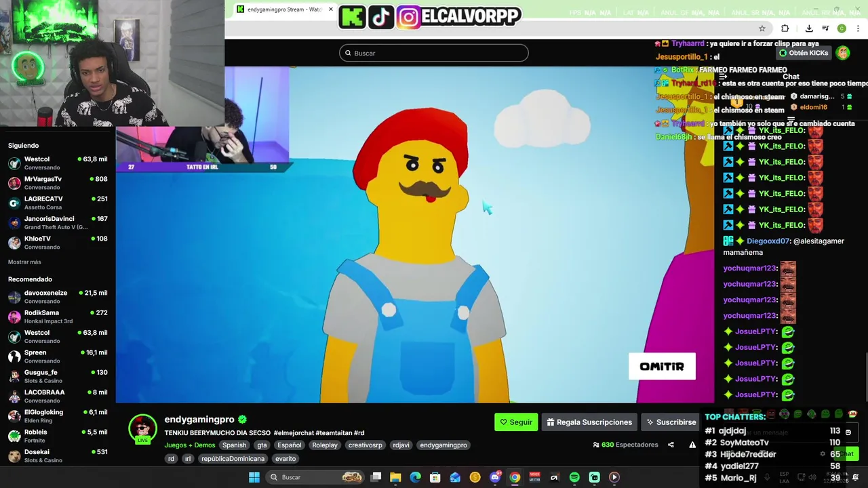Select the Roleplay tag
The image size is (868, 488).
point(325,445)
